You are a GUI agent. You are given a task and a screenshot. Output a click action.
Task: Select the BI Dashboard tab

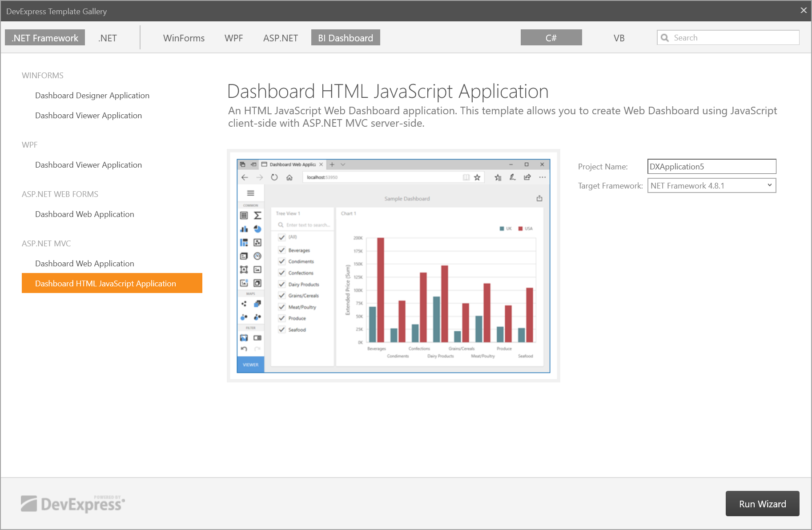[x=346, y=38]
